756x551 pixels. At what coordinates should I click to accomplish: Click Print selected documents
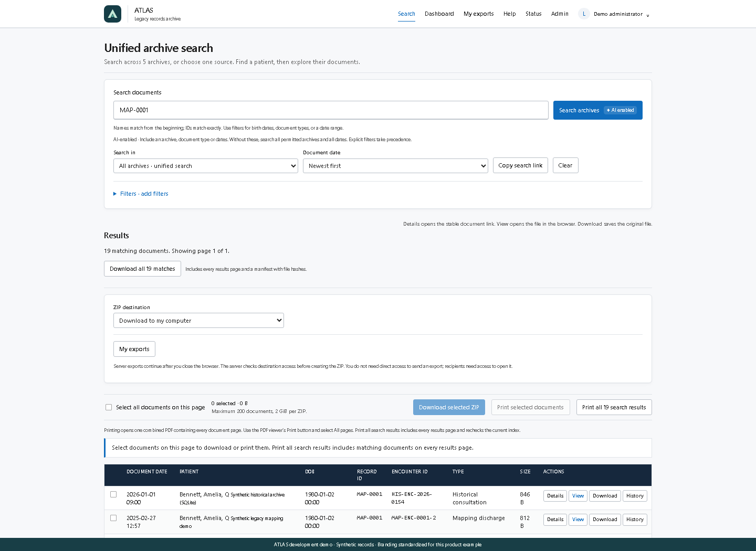[530, 407]
